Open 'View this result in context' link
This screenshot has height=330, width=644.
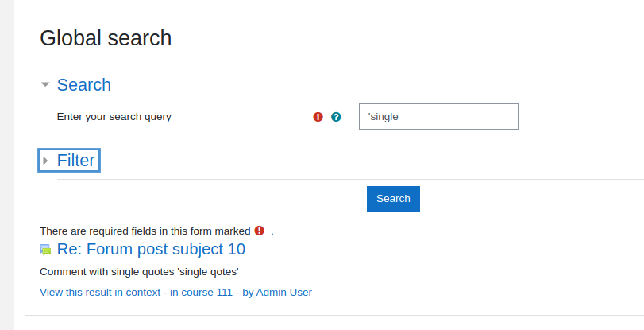click(x=100, y=293)
